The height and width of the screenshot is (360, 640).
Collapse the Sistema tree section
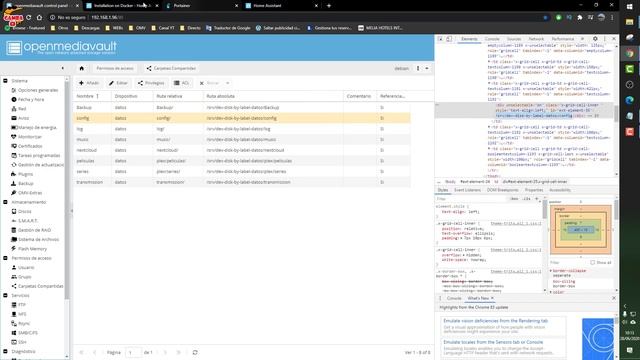click(x=5, y=81)
